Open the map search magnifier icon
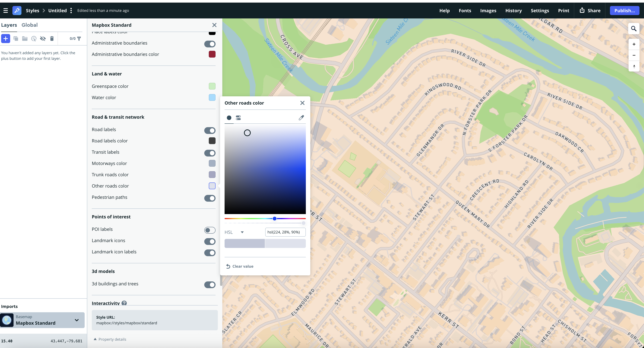This screenshot has width=644, height=348. click(x=634, y=29)
